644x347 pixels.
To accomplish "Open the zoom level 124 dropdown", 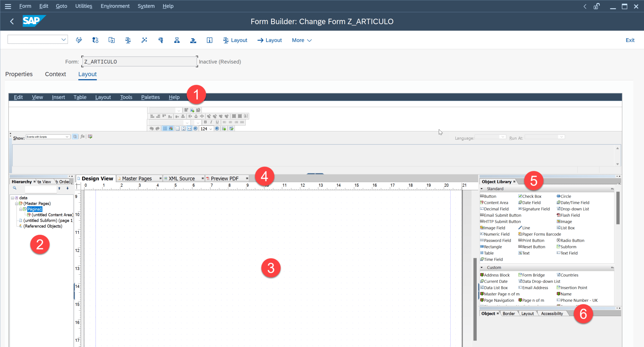I will [211, 129].
